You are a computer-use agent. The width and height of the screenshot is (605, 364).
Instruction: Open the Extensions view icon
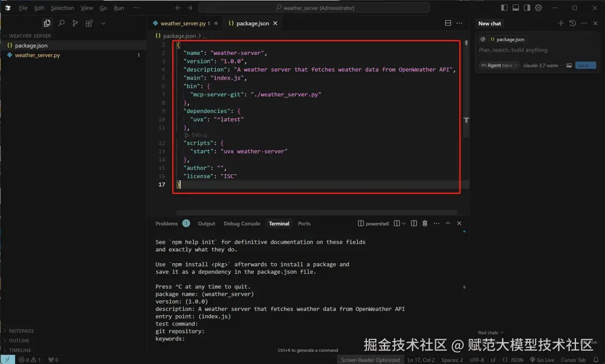89,23
